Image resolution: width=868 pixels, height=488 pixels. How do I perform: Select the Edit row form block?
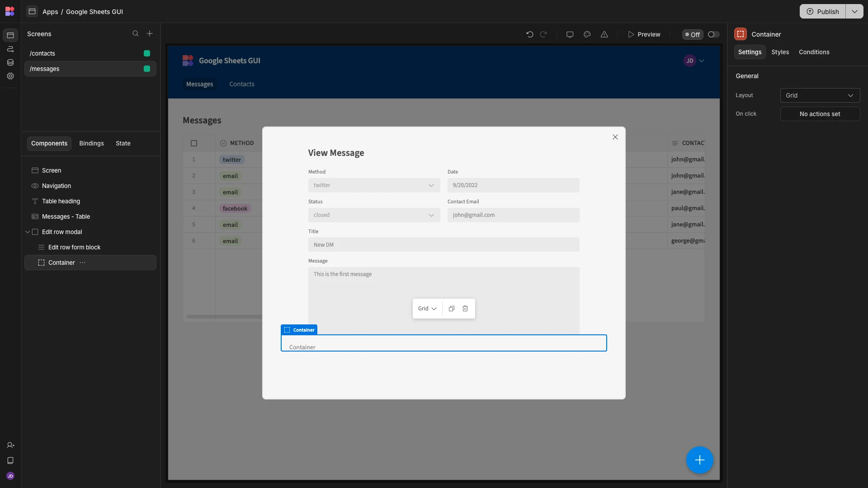click(90, 247)
